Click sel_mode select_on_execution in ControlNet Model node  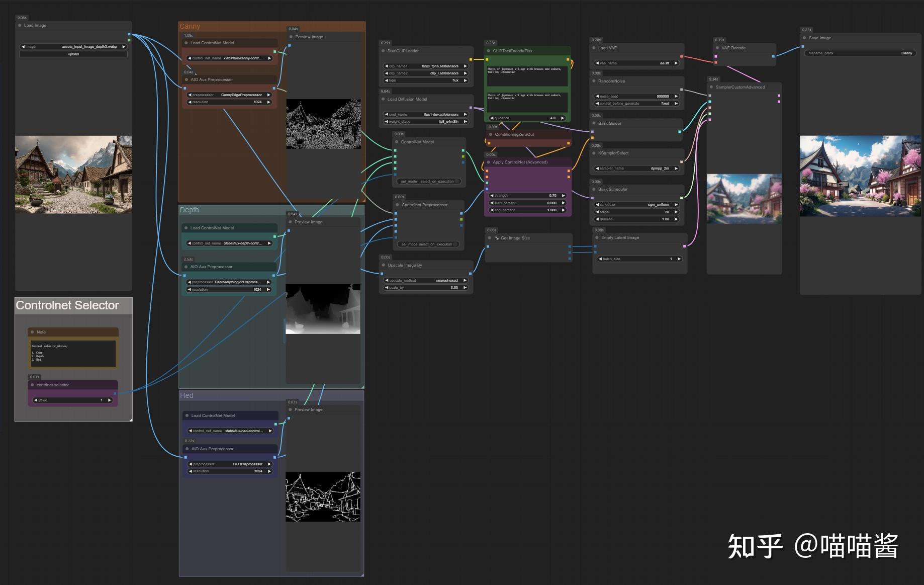428,181
